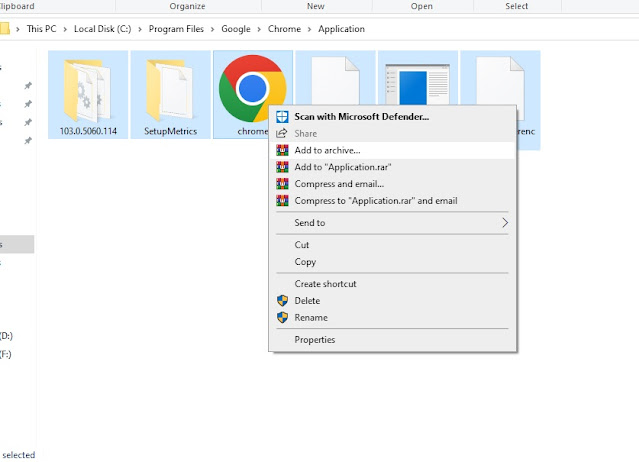Navigate to This PC in breadcrumb

pos(41,29)
